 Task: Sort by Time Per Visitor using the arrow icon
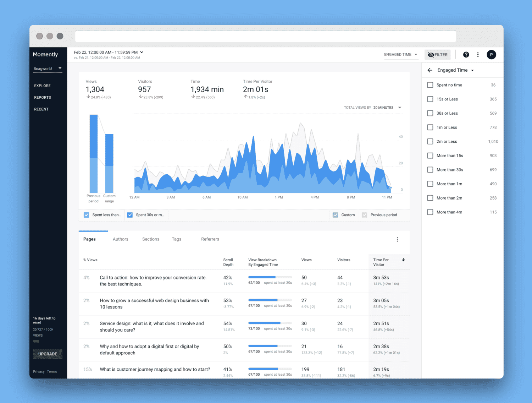[403, 260]
